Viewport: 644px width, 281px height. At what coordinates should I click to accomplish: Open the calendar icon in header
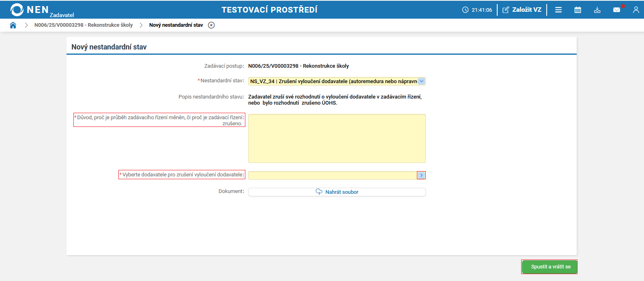tap(578, 10)
